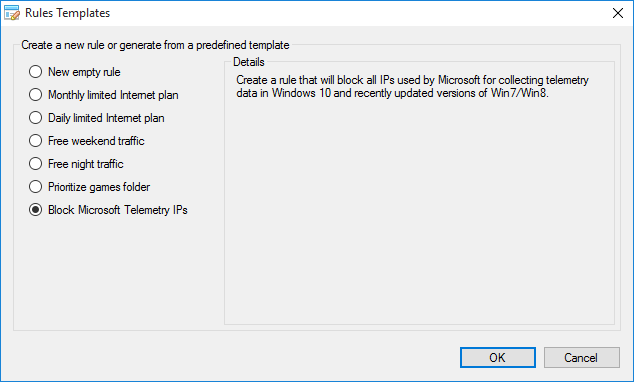
Task: Confirm the template with the OK button
Action: tap(498, 358)
